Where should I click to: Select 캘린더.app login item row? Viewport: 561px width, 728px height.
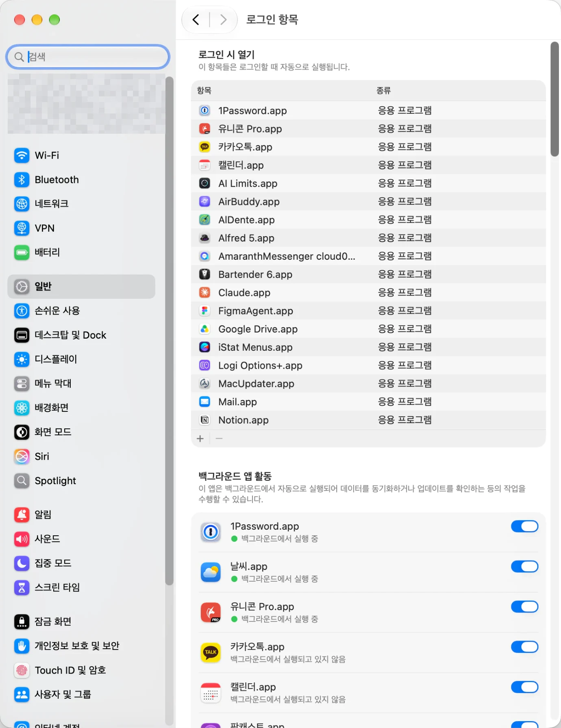click(x=368, y=165)
